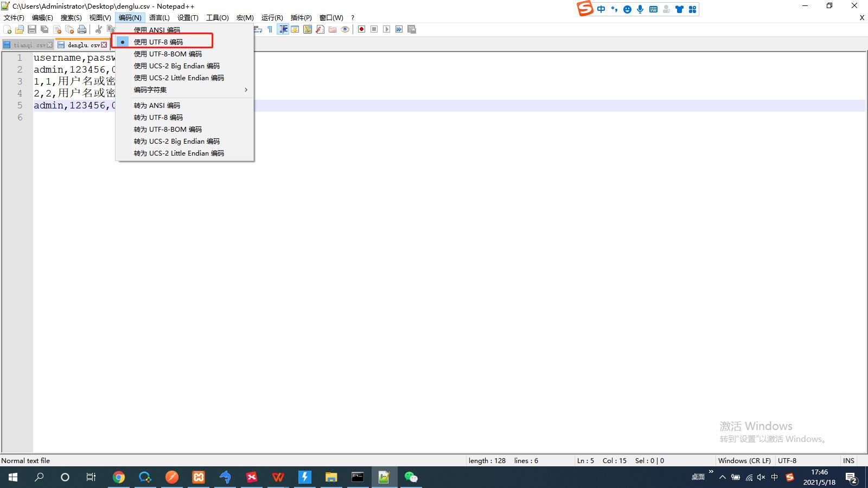
Task: Click line number 6 in margin
Action: 20,117
